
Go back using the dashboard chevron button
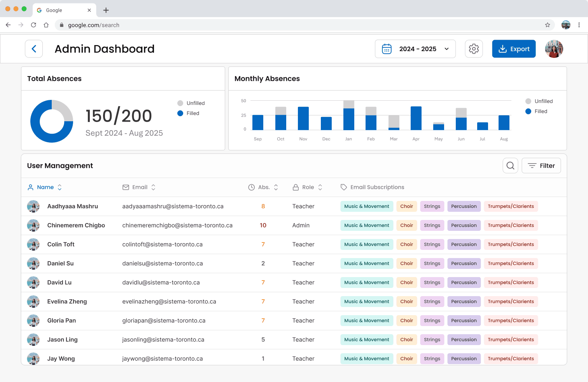(x=34, y=49)
